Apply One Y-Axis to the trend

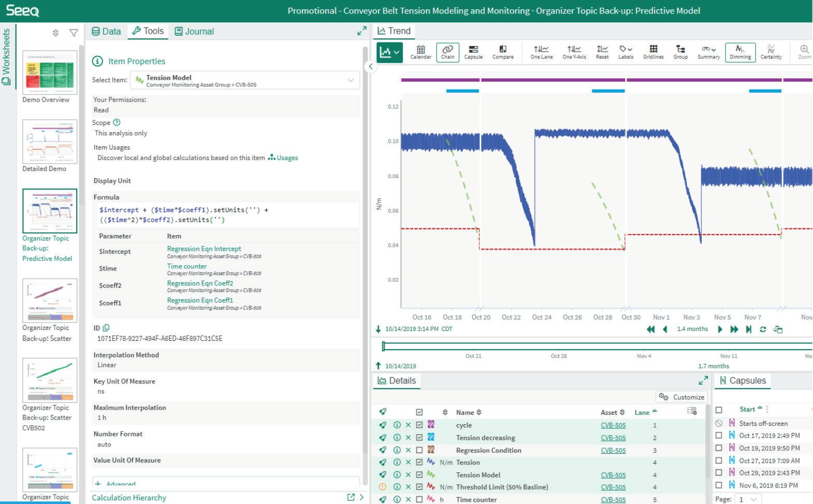coord(574,52)
